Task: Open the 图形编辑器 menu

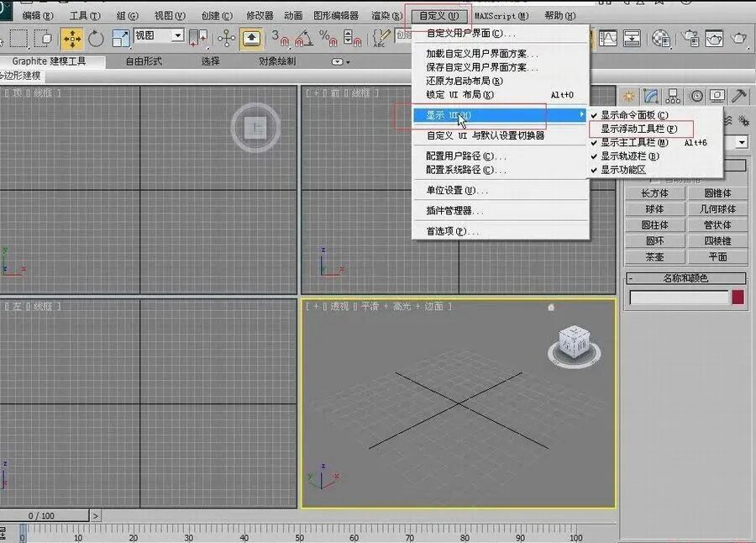Action: (336, 16)
